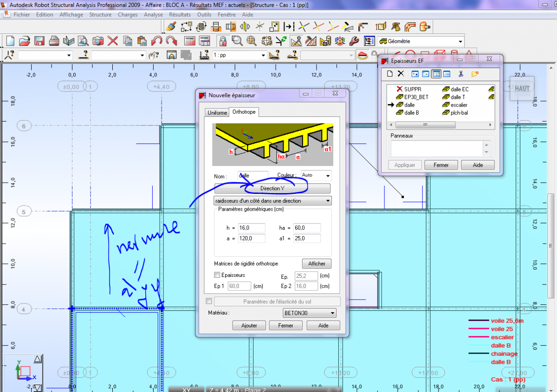
Task: Open the Analyse menu
Action: (153, 14)
